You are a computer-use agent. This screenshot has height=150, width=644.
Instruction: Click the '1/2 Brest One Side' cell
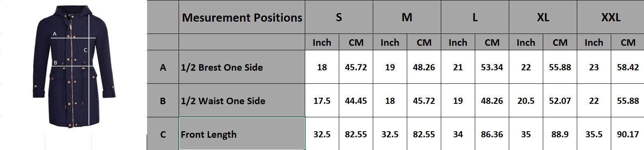pos(242,67)
